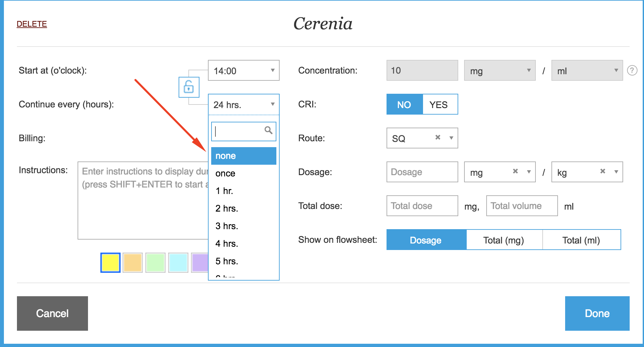Pick the yellow color swatch
This screenshot has height=347, width=644.
pos(110,263)
